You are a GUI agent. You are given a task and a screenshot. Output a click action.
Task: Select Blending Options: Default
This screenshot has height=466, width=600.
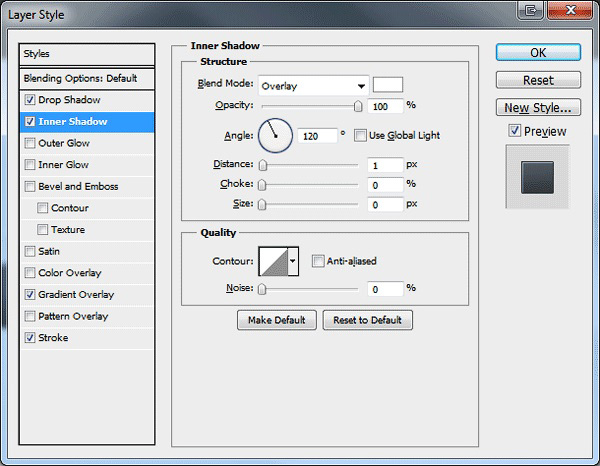[x=87, y=78]
